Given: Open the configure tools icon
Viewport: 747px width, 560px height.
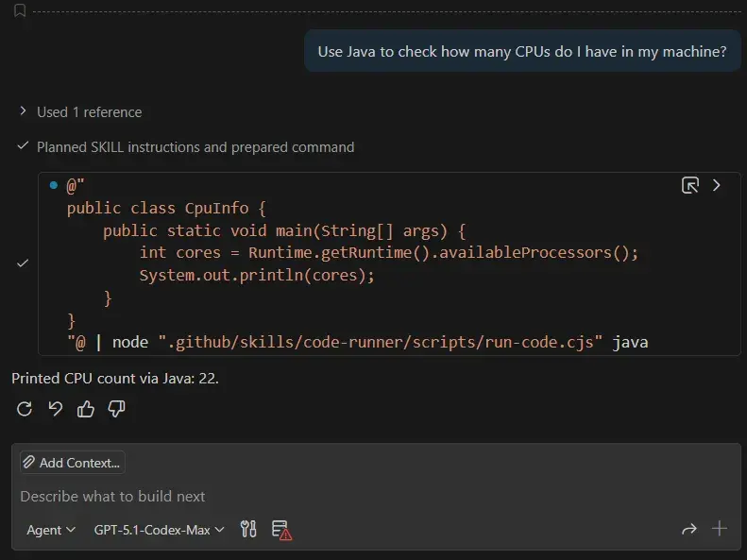Looking at the screenshot, I should [x=248, y=530].
